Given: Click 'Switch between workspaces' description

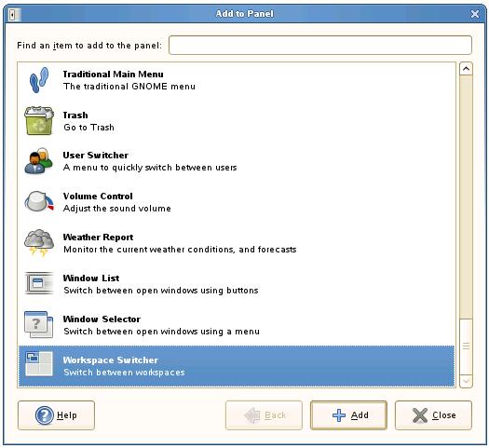Looking at the screenshot, I should coord(124,373).
